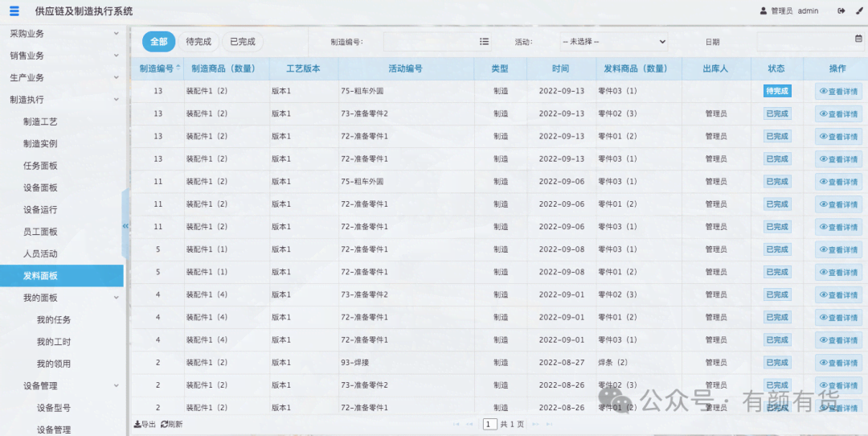868x436 pixels.
Task: Click the 管理员 admin user icon
Action: point(764,11)
